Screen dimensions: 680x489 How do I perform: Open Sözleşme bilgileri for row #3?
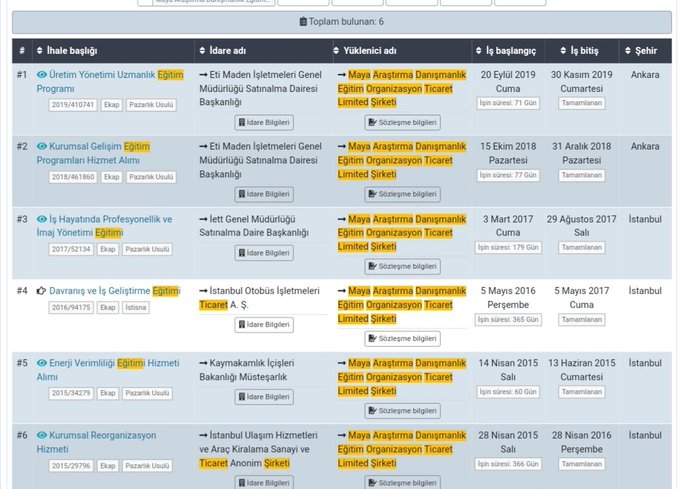[402, 266]
